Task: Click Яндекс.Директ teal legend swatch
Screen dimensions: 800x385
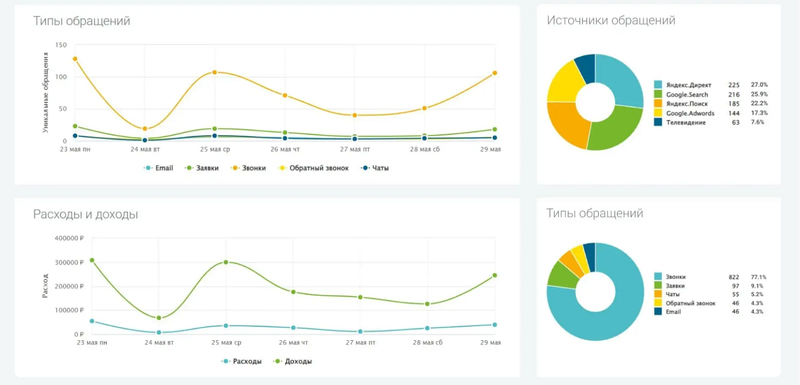Action: coord(658,85)
